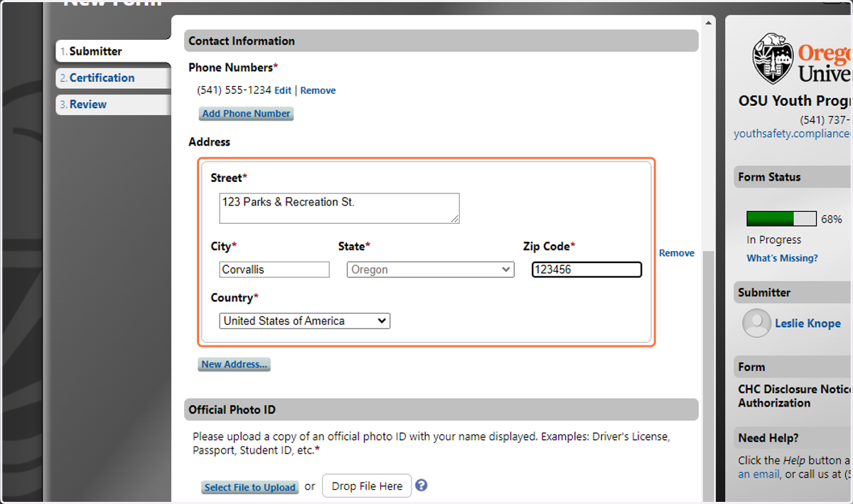Viewport: 853px width, 504px height.
Task: Click the Oregon State University logo
Action: (802, 59)
